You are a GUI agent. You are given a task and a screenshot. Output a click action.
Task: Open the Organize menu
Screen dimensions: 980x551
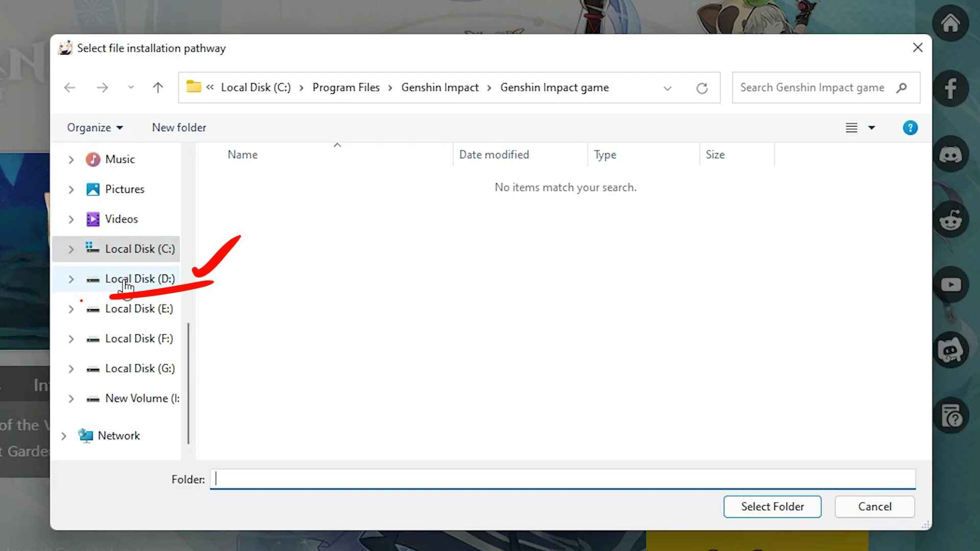[95, 128]
